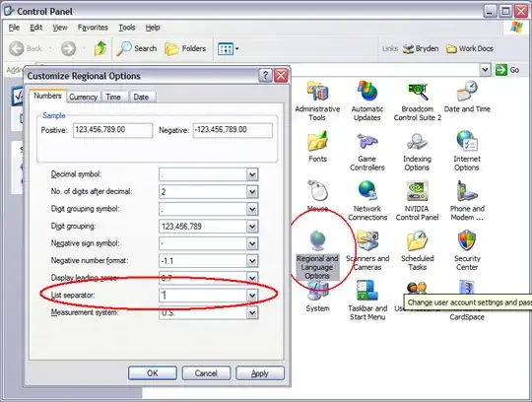Close the Customize Regional Options dialog
This screenshot has width=532, height=402.
tap(281, 75)
